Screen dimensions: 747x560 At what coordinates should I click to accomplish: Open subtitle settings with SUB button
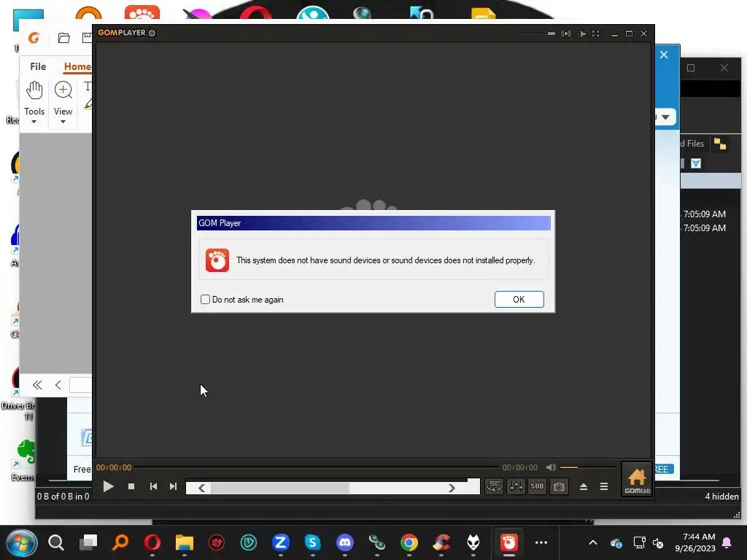(x=537, y=486)
